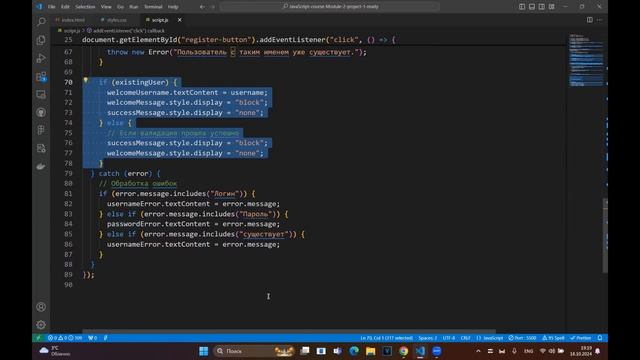640x360 pixels.
Task: Open the Manage gear icon
Action: point(41,325)
